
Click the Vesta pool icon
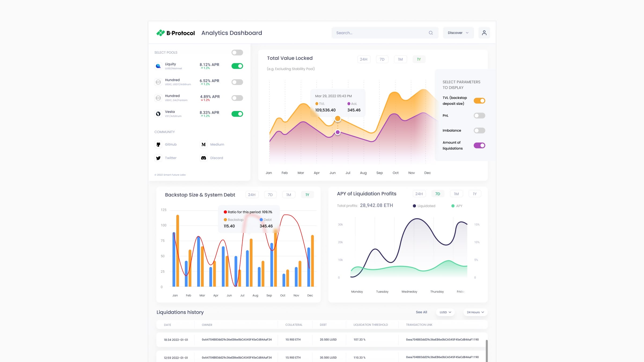[x=158, y=114]
